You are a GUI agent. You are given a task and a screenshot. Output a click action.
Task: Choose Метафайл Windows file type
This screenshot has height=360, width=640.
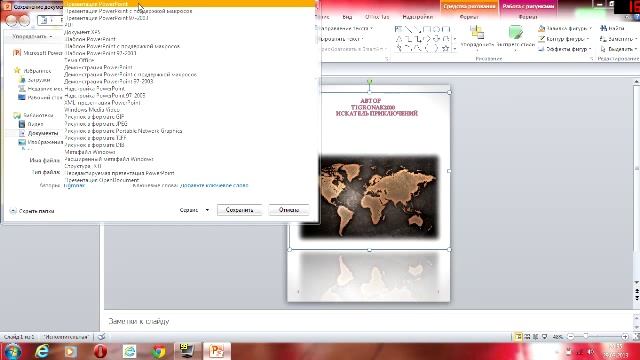pyautogui.click(x=90, y=152)
